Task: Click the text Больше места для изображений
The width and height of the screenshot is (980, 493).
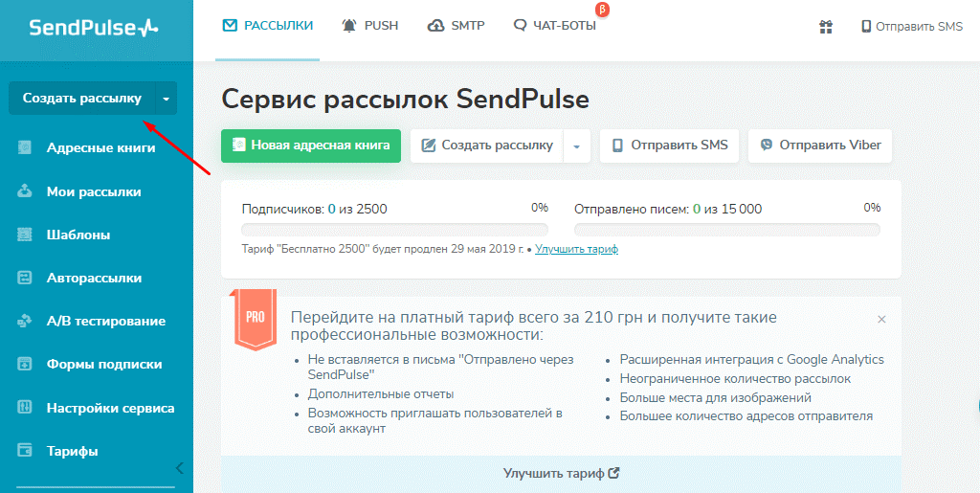Action: pos(716,397)
